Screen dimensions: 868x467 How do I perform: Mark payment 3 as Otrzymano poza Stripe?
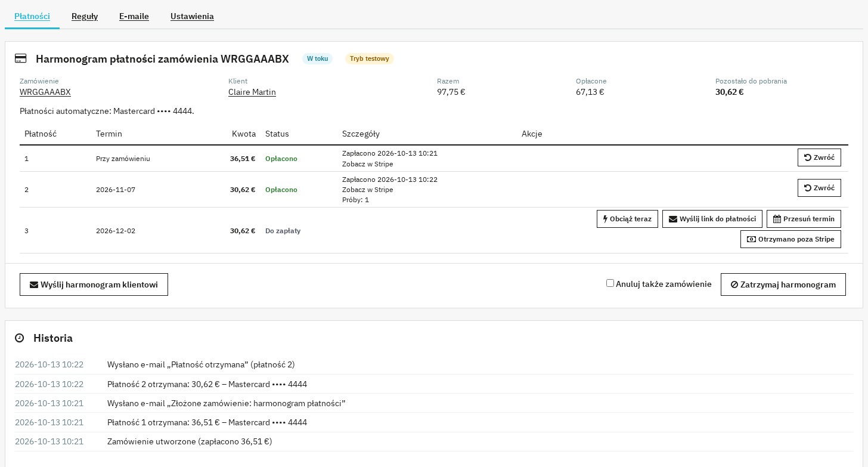[x=790, y=239]
